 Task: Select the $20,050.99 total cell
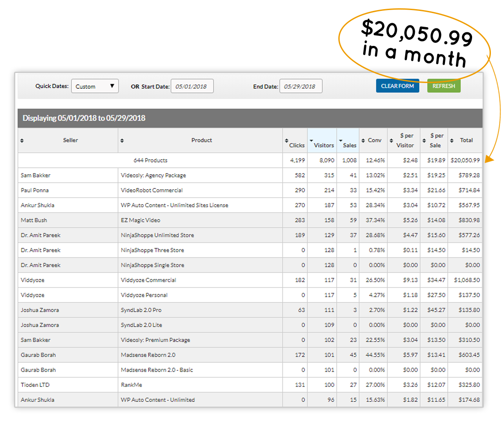pos(465,160)
